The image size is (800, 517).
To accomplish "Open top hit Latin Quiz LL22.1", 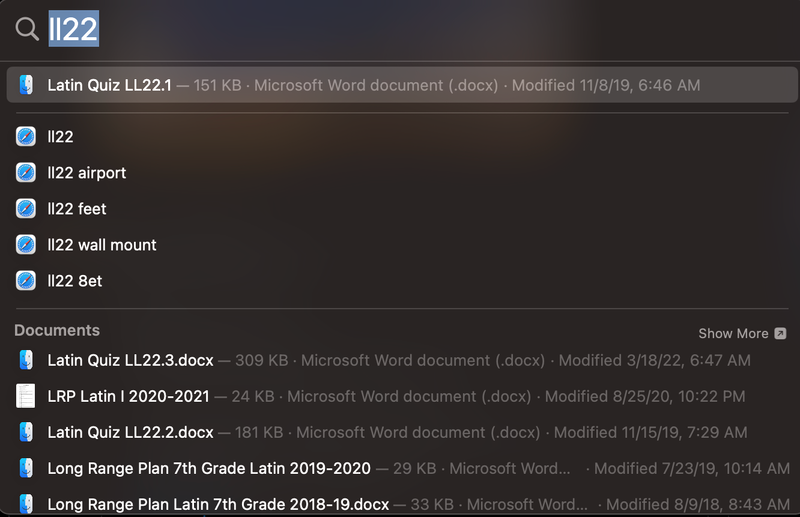I will (x=402, y=85).
